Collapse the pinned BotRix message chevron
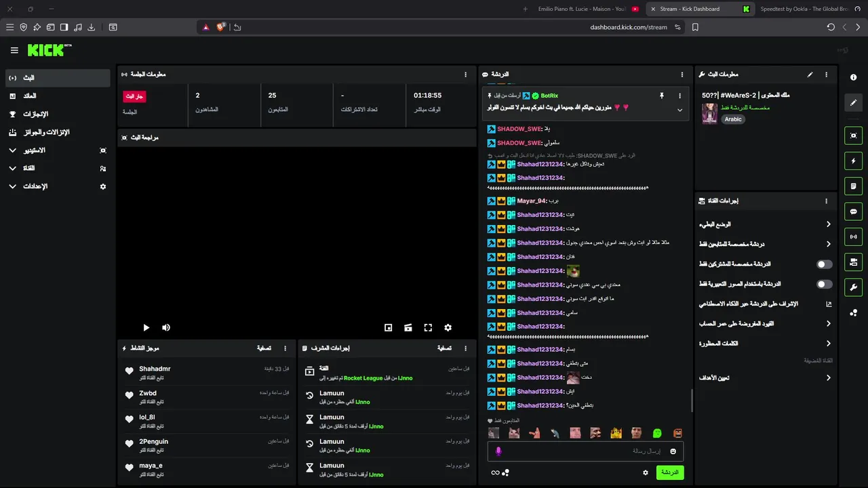 point(680,110)
